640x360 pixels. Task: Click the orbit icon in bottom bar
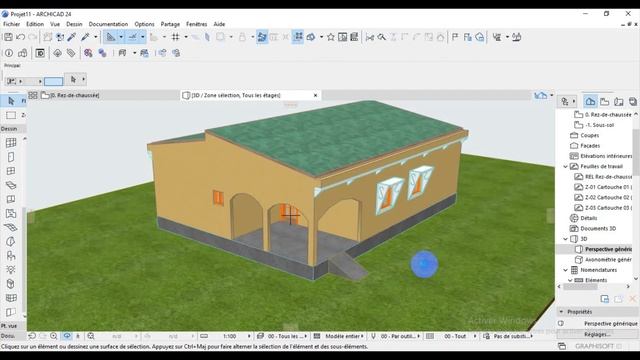point(67,336)
